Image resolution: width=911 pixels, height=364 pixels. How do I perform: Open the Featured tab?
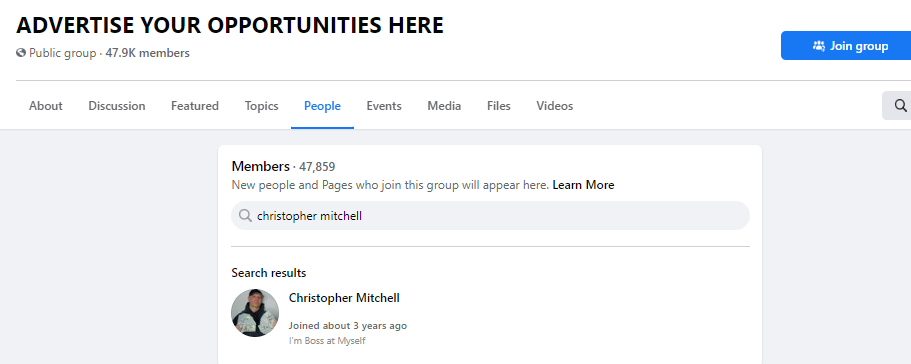pos(195,106)
